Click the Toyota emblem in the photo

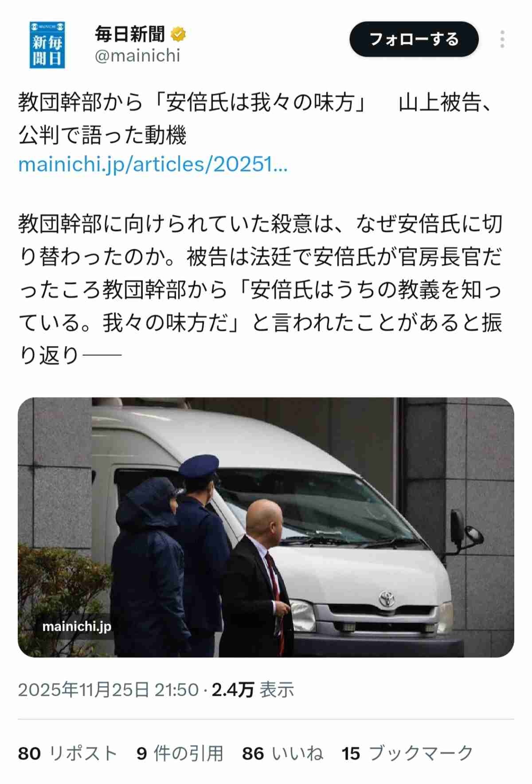[387, 599]
